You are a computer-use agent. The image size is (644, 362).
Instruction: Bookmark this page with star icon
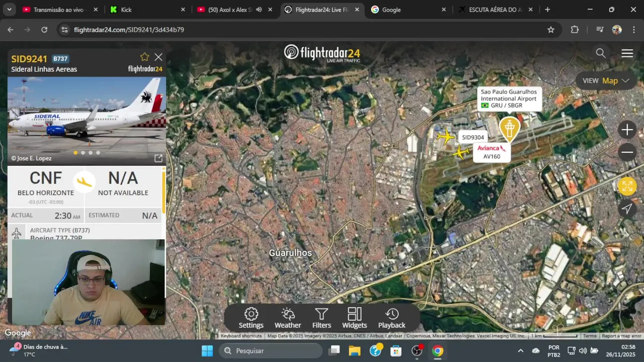[551, 30]
